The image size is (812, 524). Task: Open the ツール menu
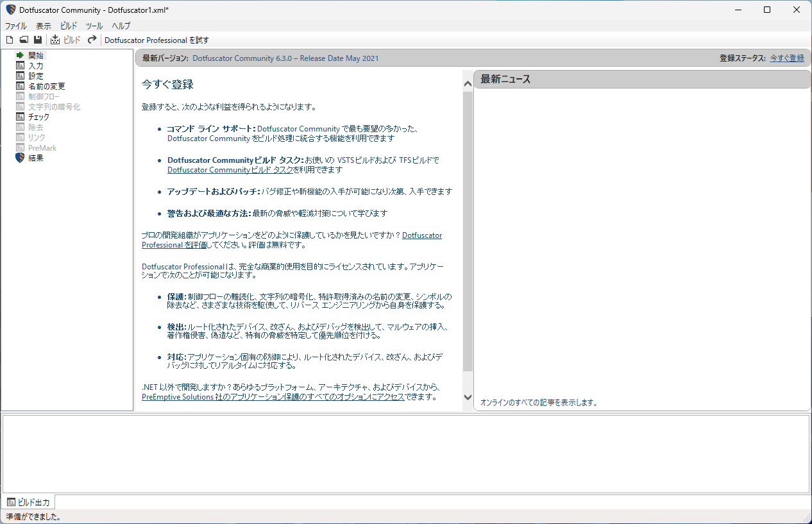94,26
